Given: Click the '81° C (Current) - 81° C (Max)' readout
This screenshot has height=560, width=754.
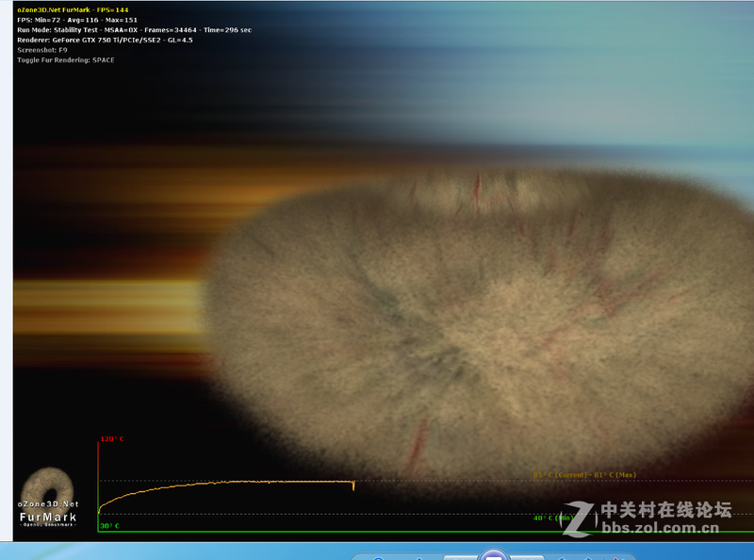Looking at the screenshot, I should click(584, 475).
